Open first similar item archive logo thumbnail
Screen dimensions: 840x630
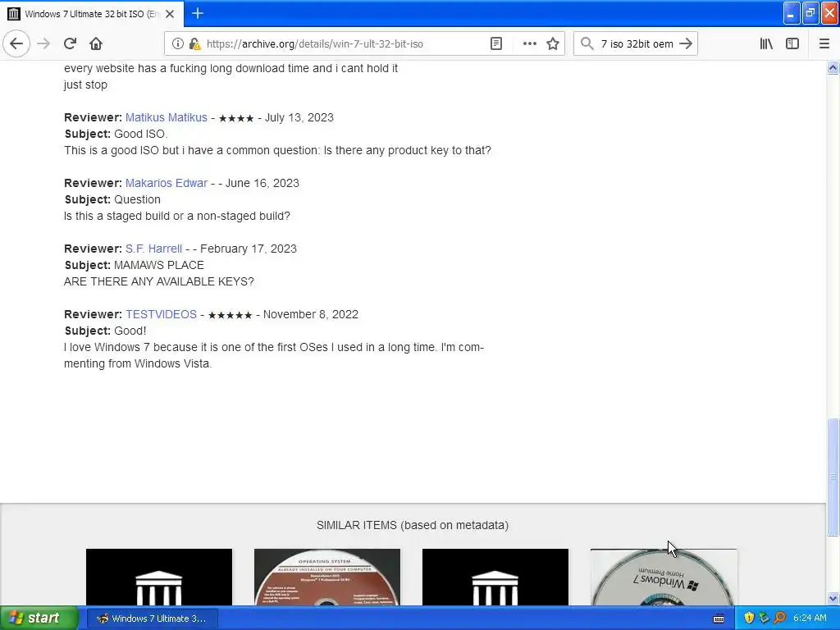[159, 577]
